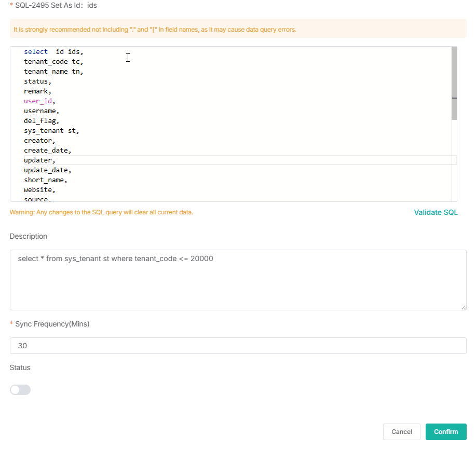The height and width of the screenshot is (450, 476).
Task: Click inside the Sync Frequency input field
Action: (238, 346)
